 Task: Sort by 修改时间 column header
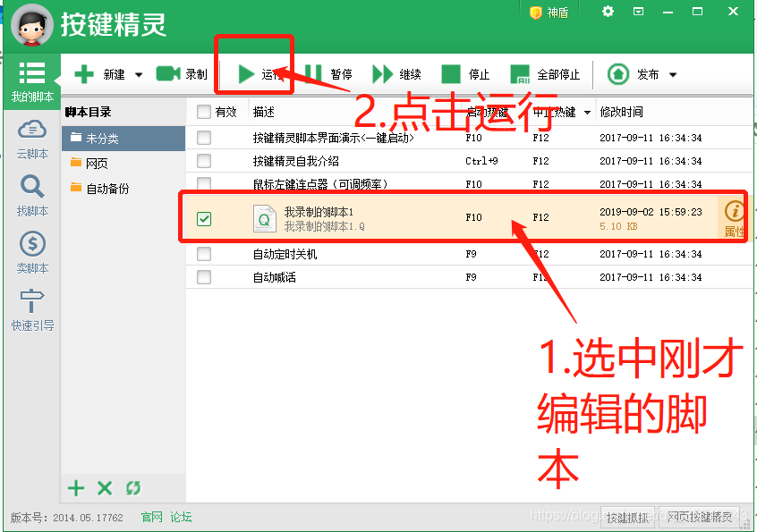621,112
